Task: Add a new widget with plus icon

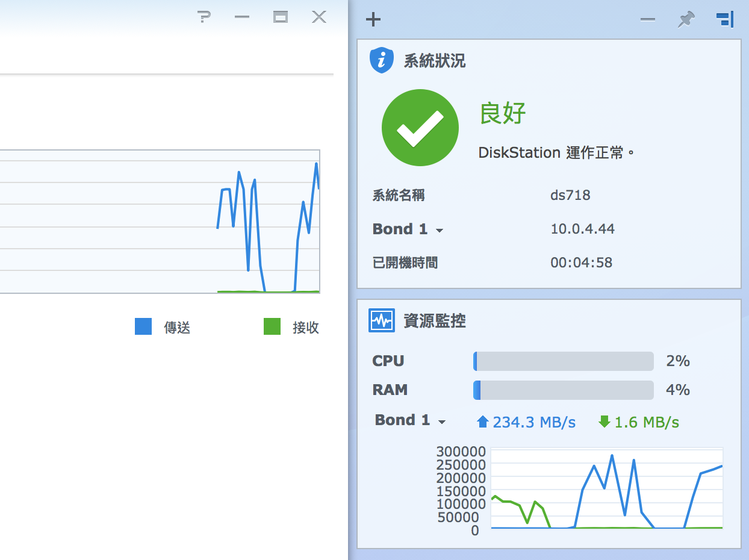Action: coord(373,20)
